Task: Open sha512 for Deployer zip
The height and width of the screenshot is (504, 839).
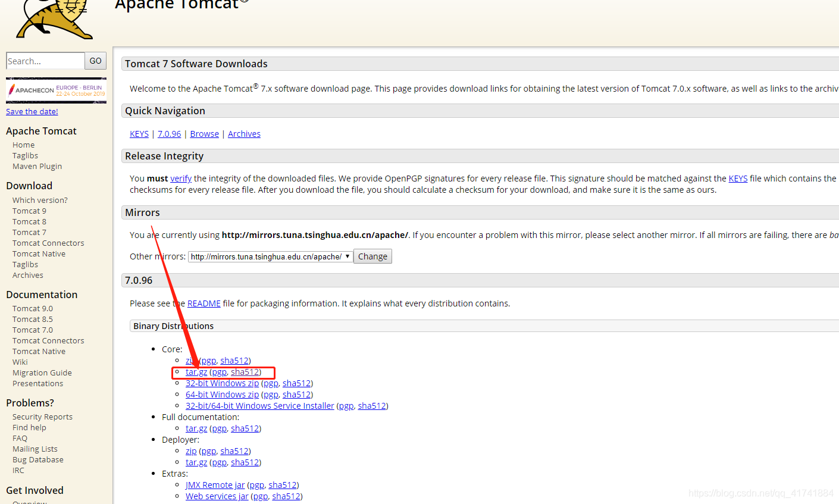Action: (234, 451)
